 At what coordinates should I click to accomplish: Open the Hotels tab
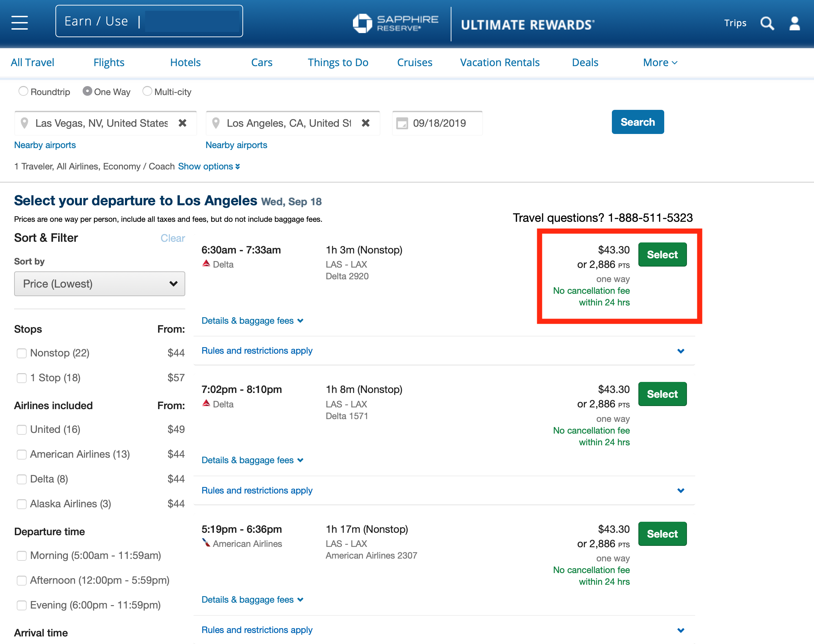tap(185, 63)
